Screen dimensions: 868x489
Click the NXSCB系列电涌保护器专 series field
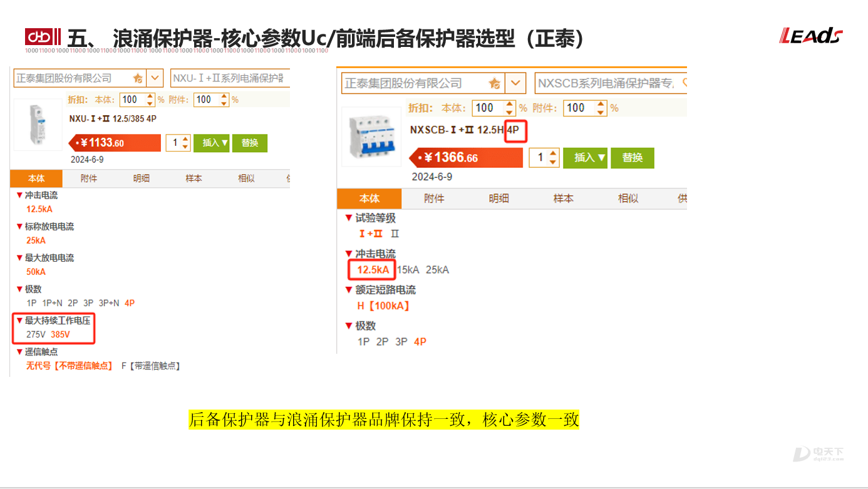(611, 83)
